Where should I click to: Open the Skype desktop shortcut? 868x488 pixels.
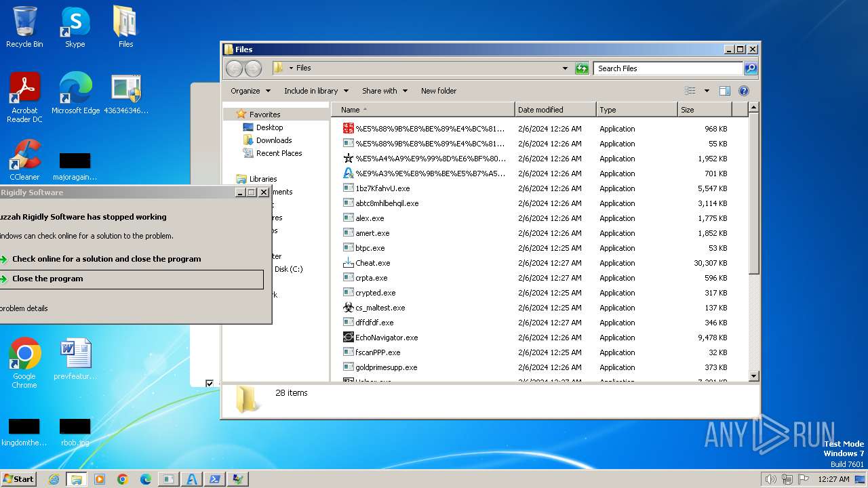(x=75, y=27)
